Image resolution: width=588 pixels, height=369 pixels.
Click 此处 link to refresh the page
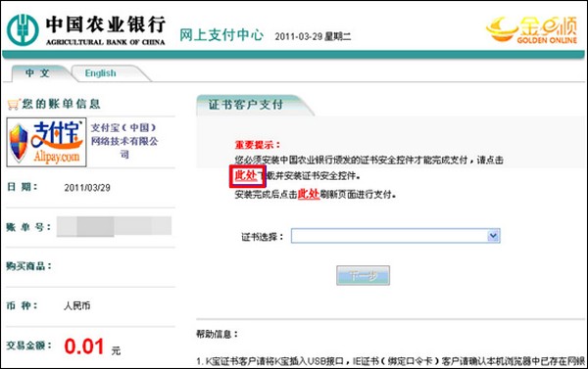309,194
